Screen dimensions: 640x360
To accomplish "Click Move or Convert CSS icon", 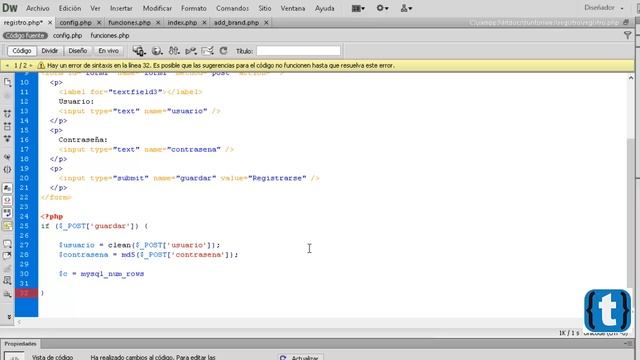I will point(7,294).
